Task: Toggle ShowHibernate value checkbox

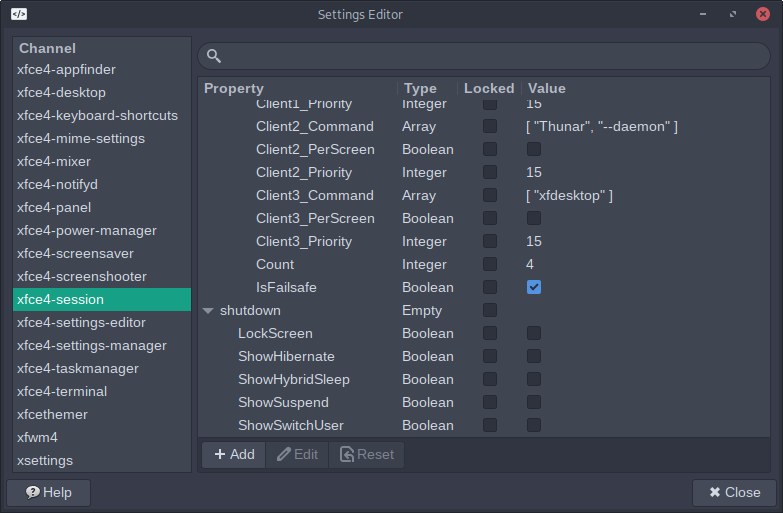Action: pyautogui.click(x=534, y=357)
